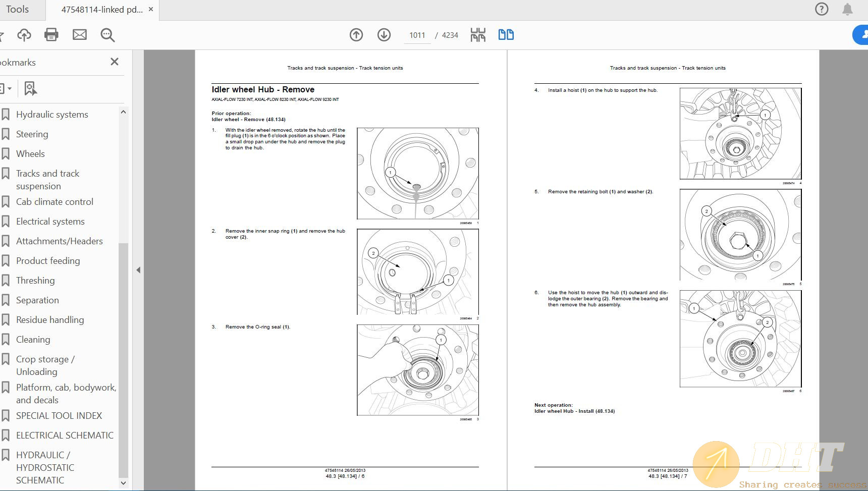The height and width of the screenshot is (491, 868).
Task: Open the Wheels bookmark
Action: coord(30,154)
